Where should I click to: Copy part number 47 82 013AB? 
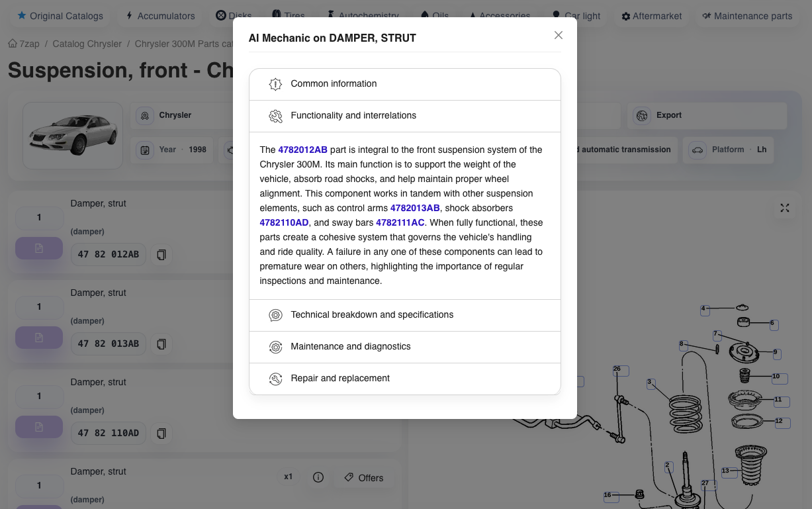[x=161, y=344]
